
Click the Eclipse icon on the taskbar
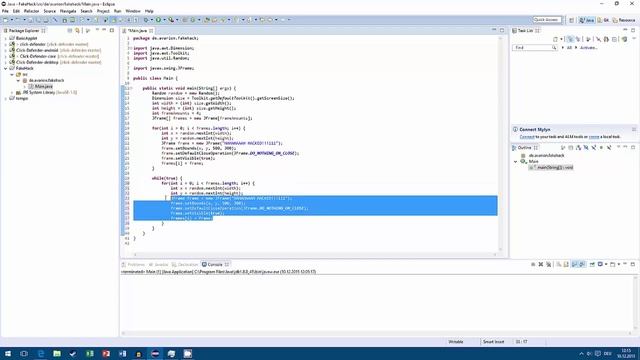click(155, 353)
